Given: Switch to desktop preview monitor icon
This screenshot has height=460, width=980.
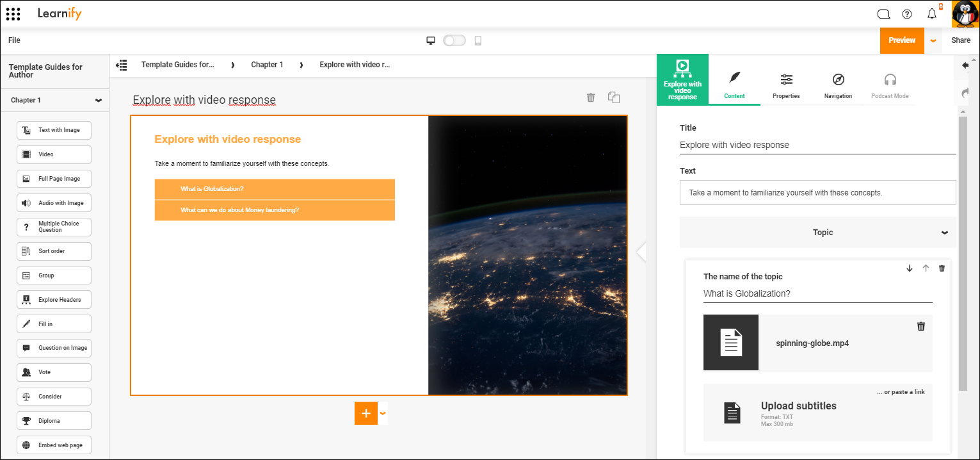Looking at the screenshot, I should coord(431,40).
